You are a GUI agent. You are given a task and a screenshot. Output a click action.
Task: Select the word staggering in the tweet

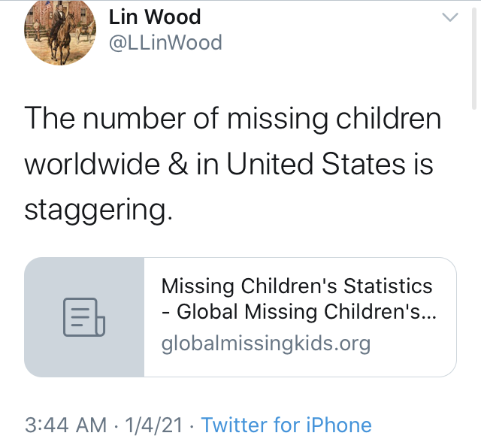(x=98, y=210)
